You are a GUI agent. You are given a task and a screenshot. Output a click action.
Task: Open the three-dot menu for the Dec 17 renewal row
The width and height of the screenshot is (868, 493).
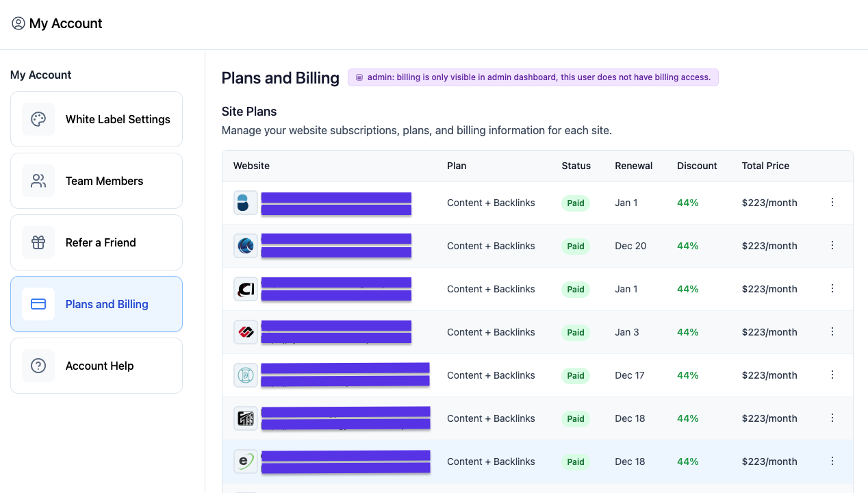click(832, 375)
